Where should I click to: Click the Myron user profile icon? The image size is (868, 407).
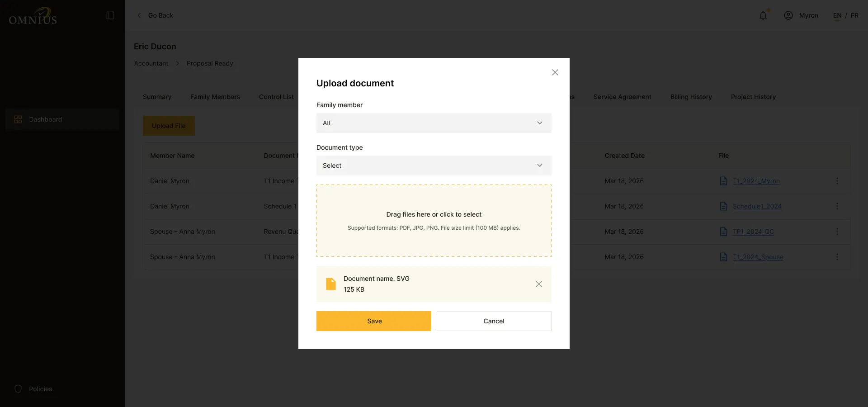(788, 15)
